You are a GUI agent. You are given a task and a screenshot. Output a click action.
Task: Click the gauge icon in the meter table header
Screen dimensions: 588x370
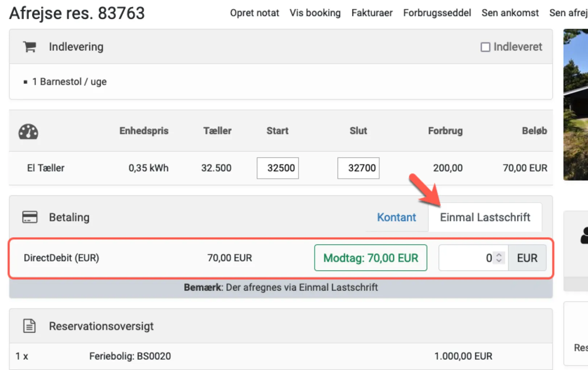pos(28,131)
